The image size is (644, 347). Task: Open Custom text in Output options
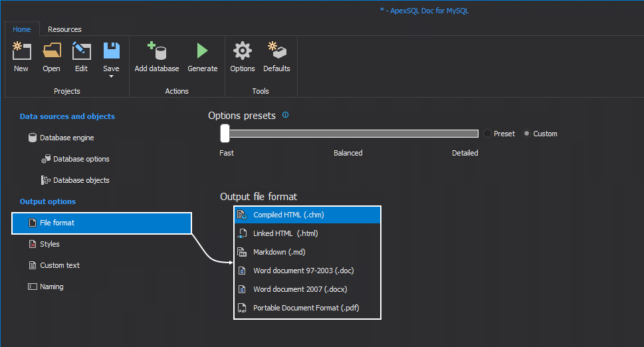point(60,265)
